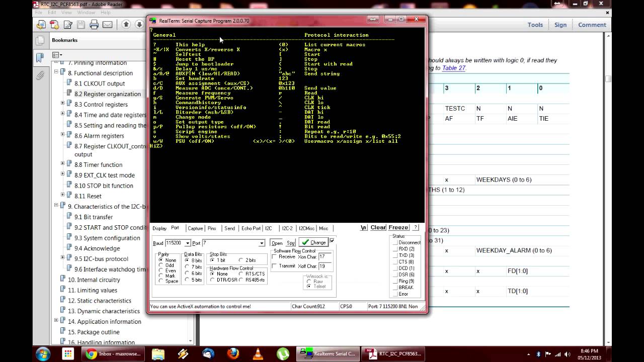This screenshot has height=362, width=644.
Task: Select Even parity radio button
Action: click(x=168, y=270)
